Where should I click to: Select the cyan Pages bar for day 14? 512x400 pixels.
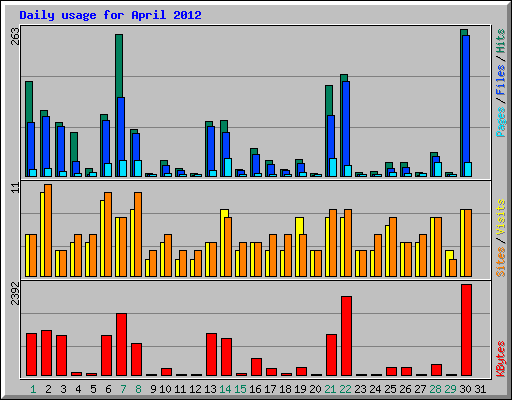coord(228,167)
